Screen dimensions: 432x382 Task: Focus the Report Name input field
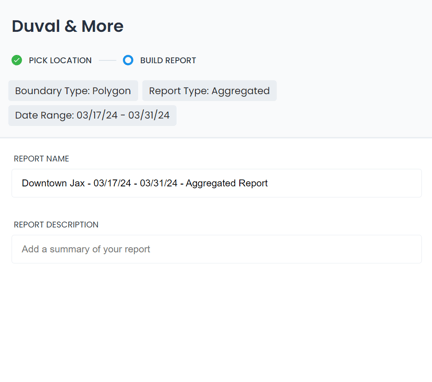(217, 183)
